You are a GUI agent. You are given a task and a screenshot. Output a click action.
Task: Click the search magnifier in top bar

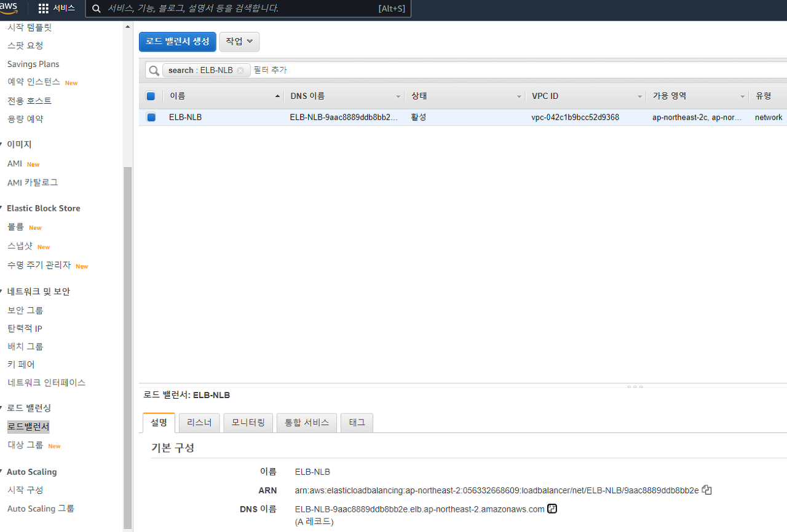(97, 9)
